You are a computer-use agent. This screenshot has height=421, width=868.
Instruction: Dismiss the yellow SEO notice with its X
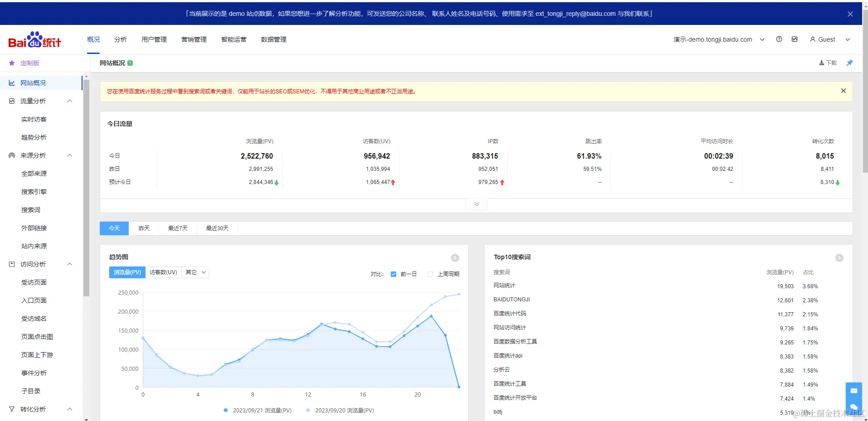click(x=844, y=91)
